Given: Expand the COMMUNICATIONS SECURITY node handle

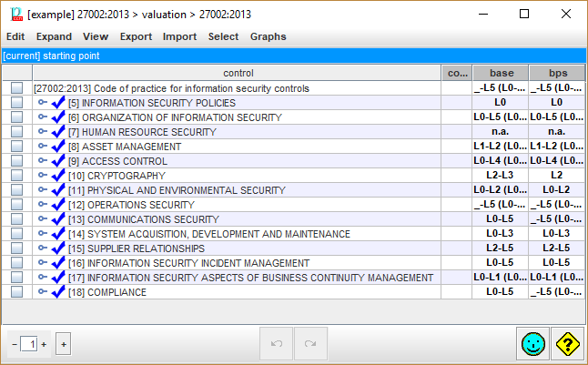Looking at the screenshot, I should click(x=43, y=219).
